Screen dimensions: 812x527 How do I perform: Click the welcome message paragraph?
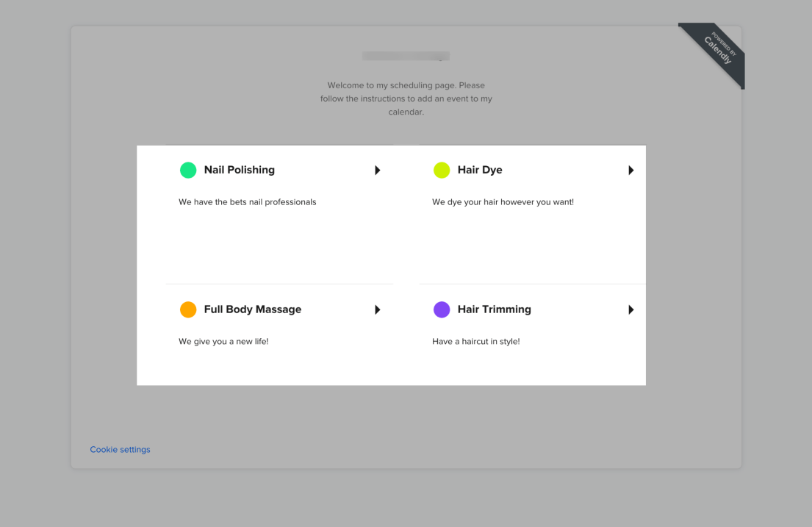[406, 98]
